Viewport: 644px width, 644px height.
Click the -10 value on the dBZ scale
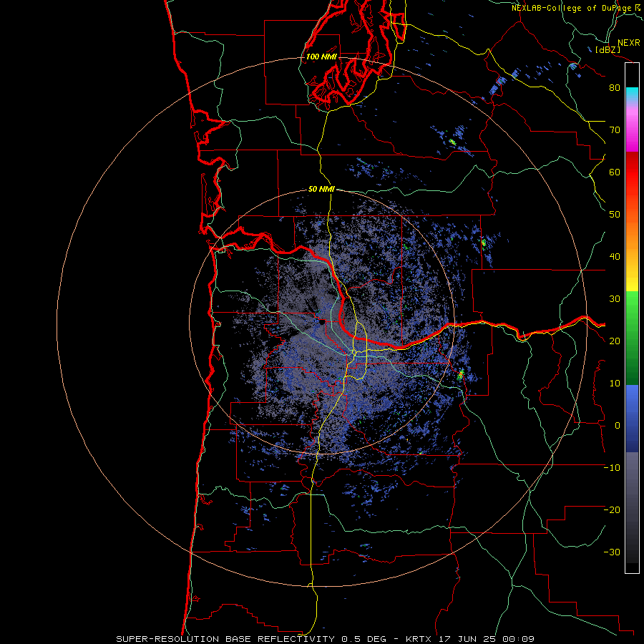point(612,468)
